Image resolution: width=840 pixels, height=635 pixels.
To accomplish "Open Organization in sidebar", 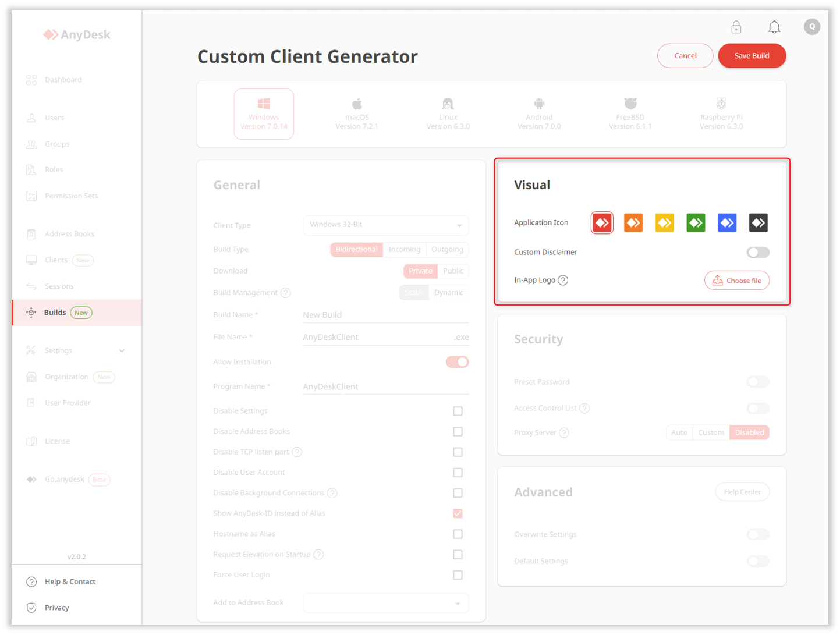I will pos(76,377).
